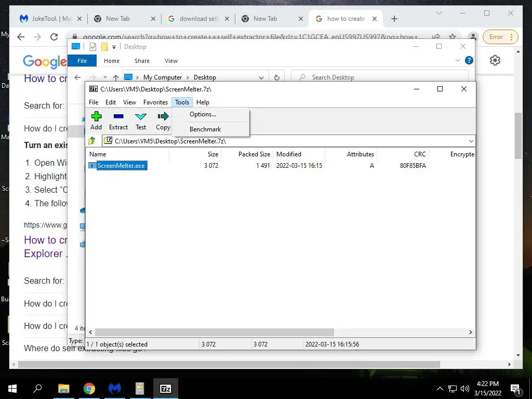Viewport: 532px width, 399px height.
Task: Click the New Folder quick access icon
Action: (104, 47)
